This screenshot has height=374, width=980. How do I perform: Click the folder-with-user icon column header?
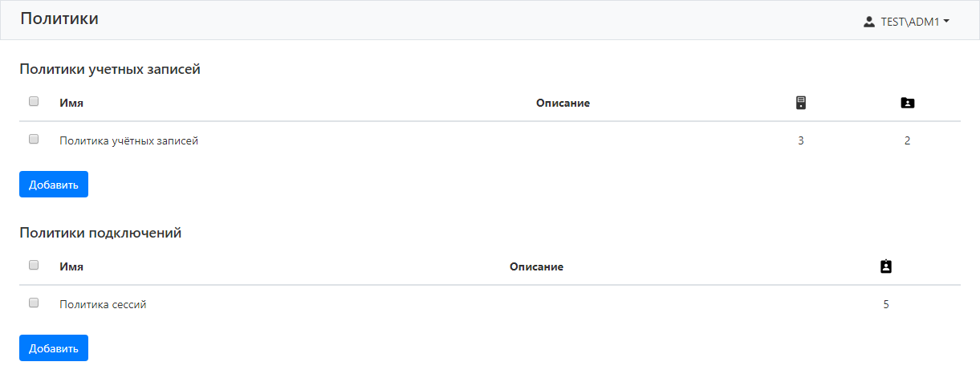coord(907,103)
